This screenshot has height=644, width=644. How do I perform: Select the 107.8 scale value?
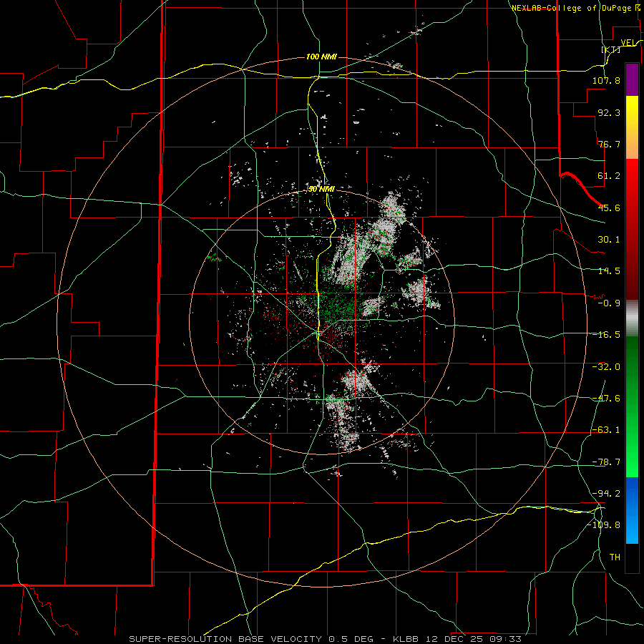606,80
